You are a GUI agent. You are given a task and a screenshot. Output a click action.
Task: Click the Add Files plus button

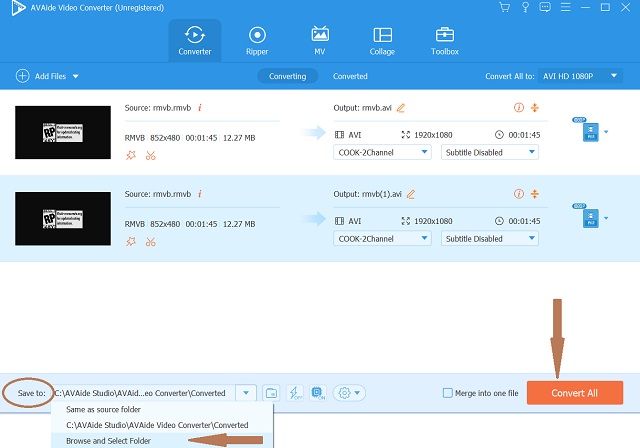tap(22, 76)
